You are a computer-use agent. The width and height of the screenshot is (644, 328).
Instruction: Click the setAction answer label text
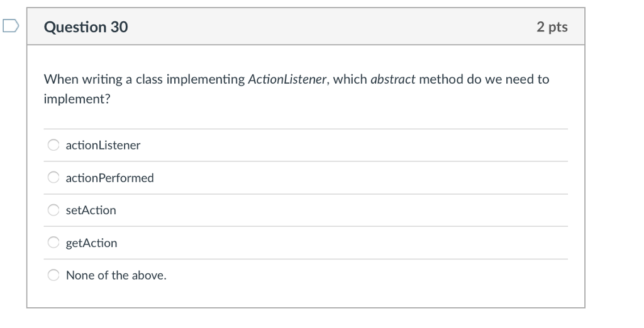[x=91, y=210]
